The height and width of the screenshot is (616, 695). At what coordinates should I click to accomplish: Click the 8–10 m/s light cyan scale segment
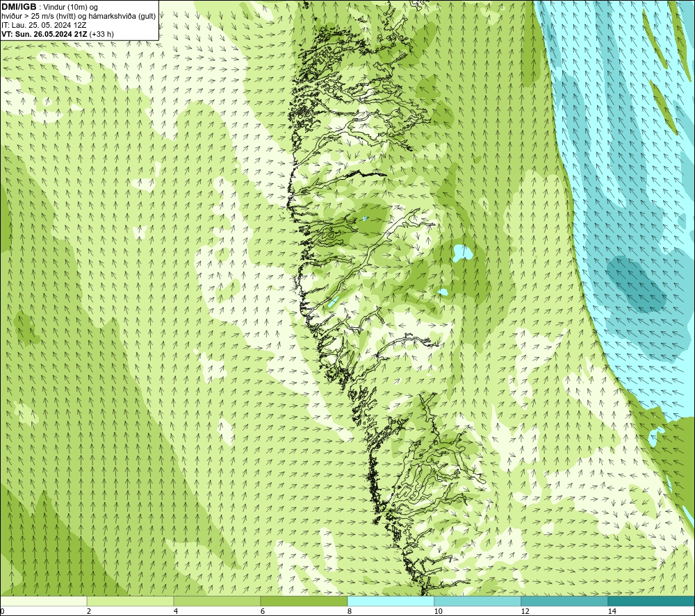click(x=391, y=601)
